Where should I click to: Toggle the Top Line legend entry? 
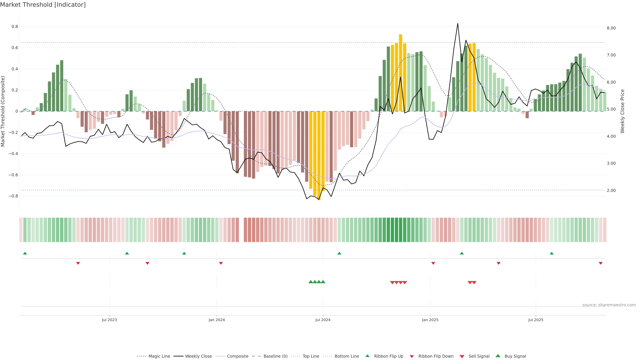pyautogui.click(x=311, y=356)
